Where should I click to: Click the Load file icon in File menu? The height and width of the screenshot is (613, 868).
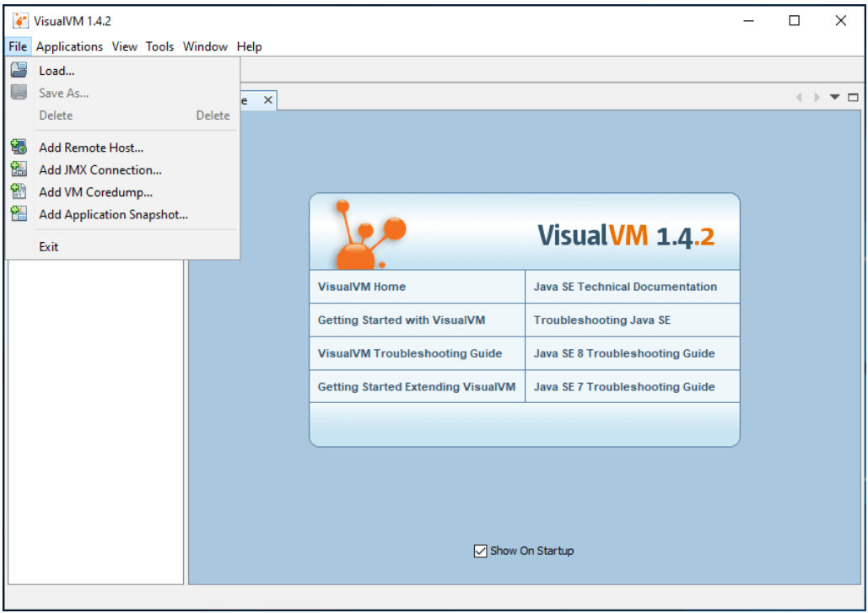19,70
